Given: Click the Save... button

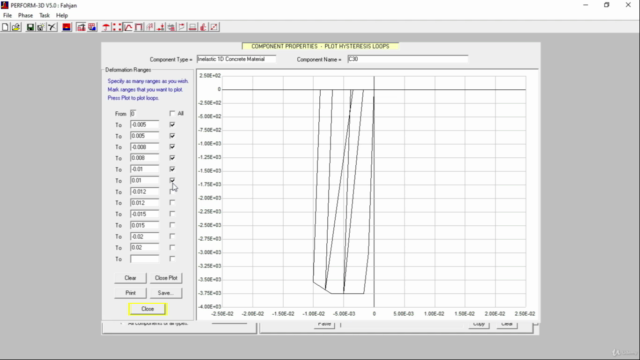Looking at the screenshot, I should [x=166, y=293].
